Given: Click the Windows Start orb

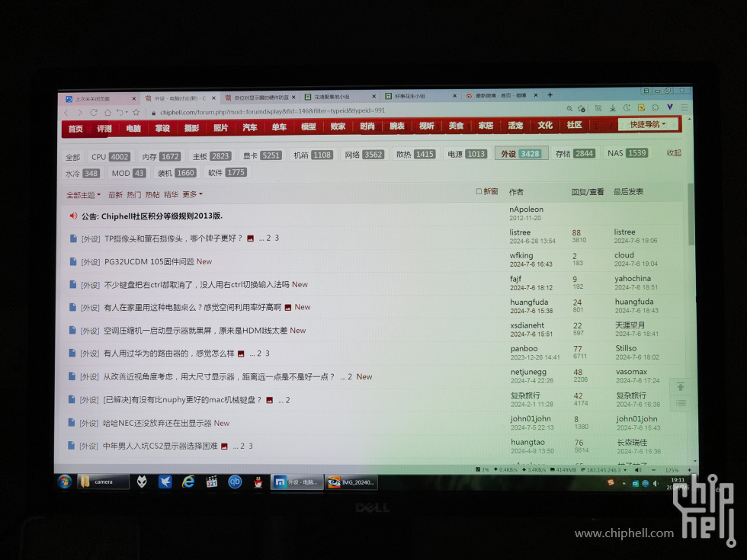Looking at the screenshot, I should 65,482.
